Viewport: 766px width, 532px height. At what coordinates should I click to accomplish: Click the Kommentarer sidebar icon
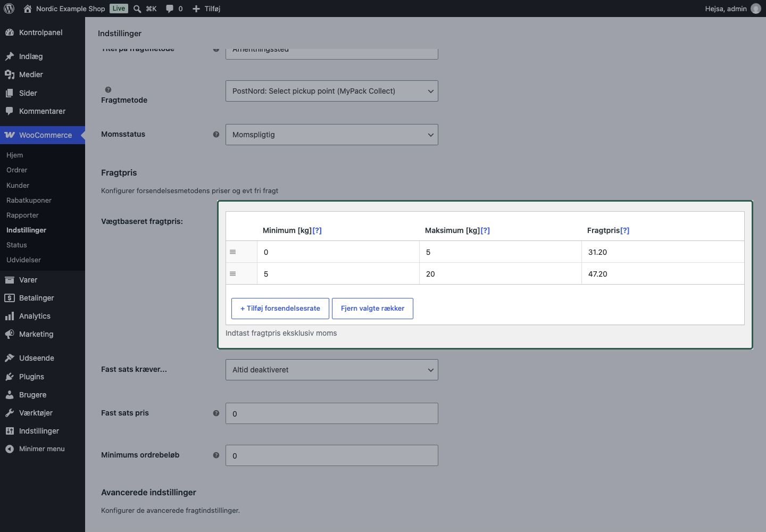point(10,111)
